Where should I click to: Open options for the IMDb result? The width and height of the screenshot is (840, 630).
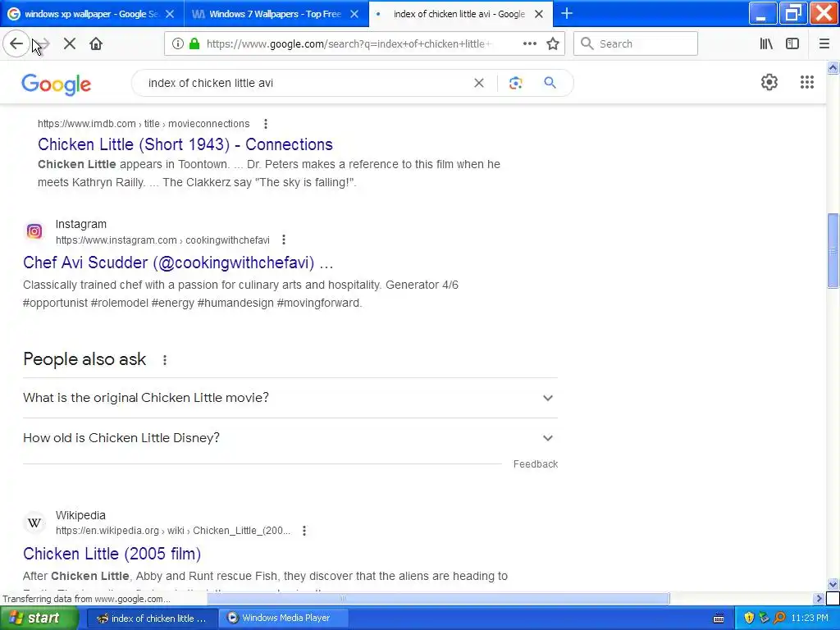coord(266,124)
